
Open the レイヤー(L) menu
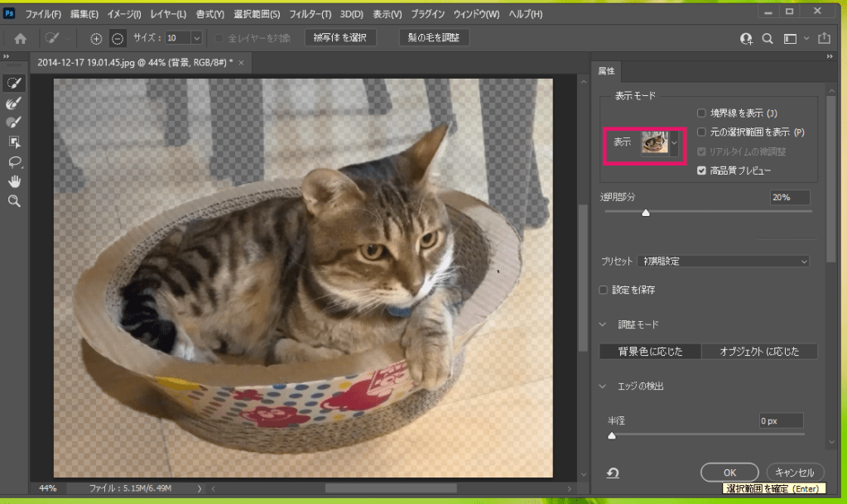tap(168, 14)
